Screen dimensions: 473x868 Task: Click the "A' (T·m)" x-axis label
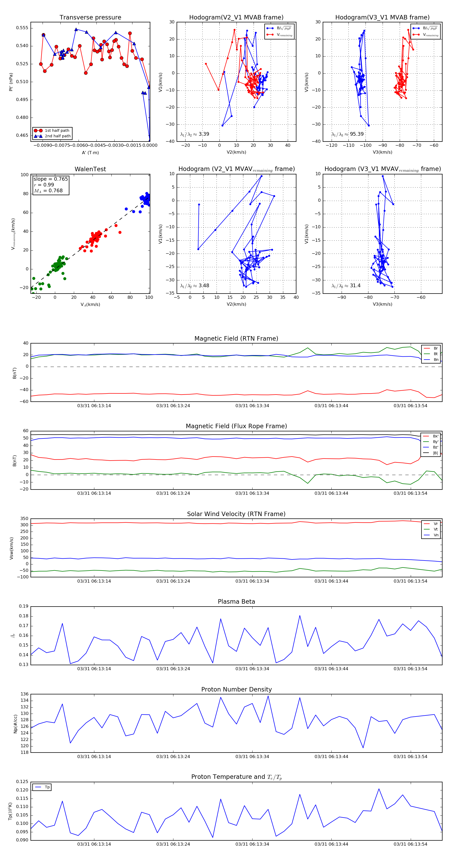tap(90, 153)
